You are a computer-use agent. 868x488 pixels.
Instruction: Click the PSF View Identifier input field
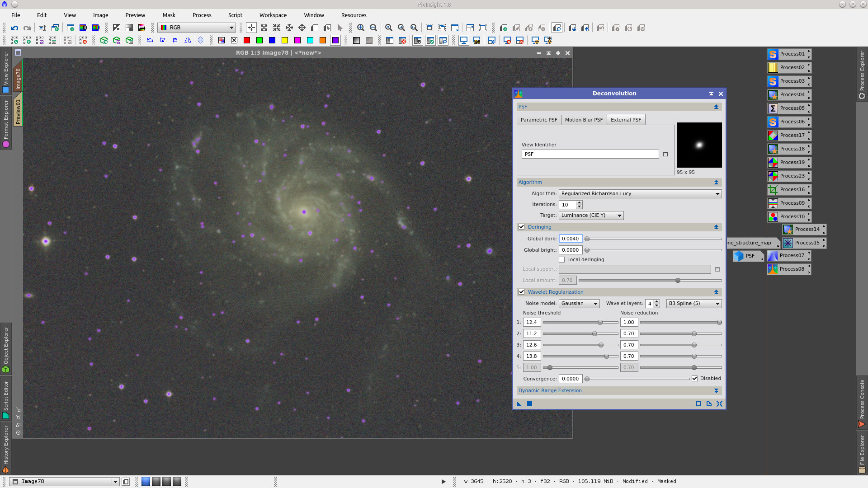tap(590, 154)
